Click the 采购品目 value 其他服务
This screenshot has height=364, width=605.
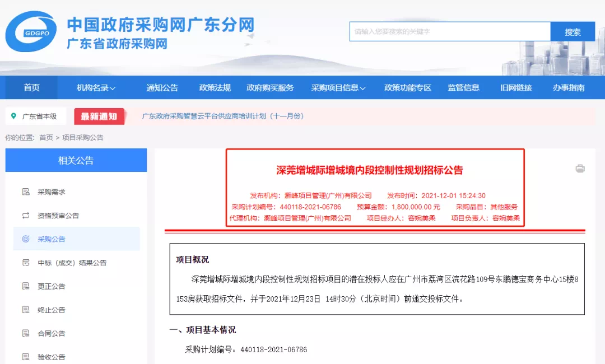504,207
